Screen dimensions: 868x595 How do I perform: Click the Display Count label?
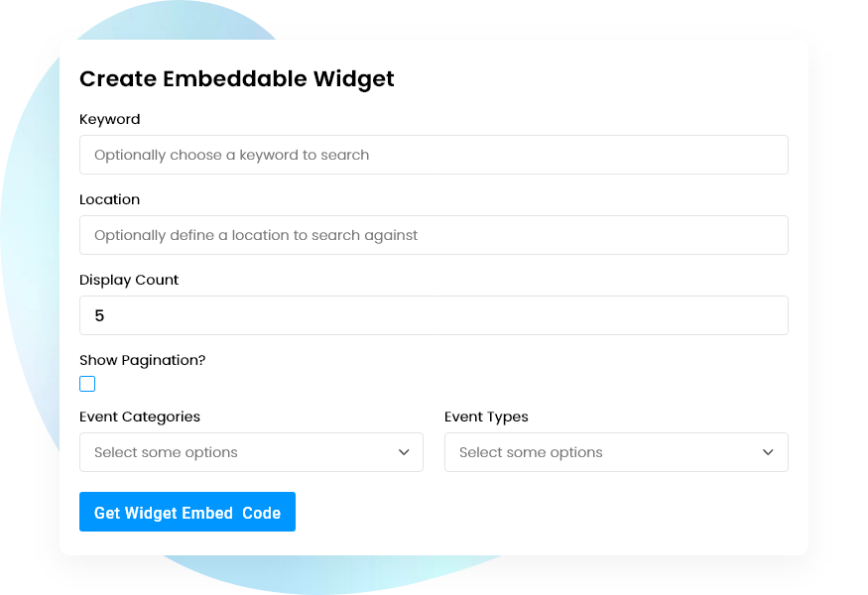point(129,280)
